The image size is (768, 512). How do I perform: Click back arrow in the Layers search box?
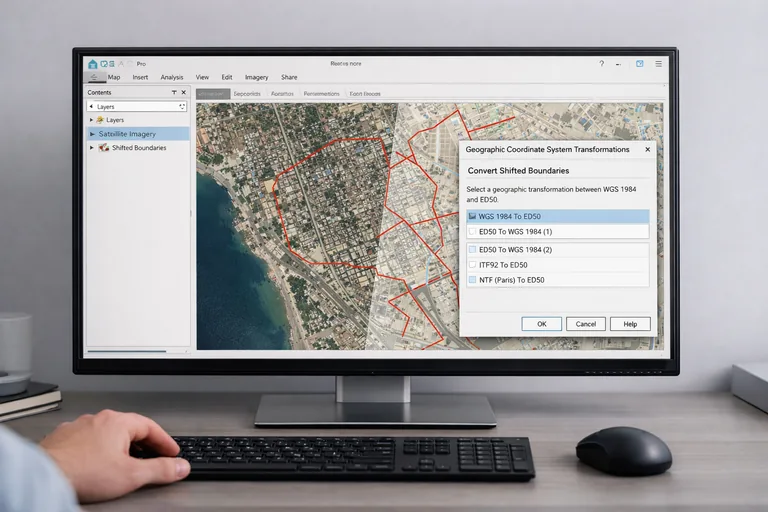coord(91,106)
